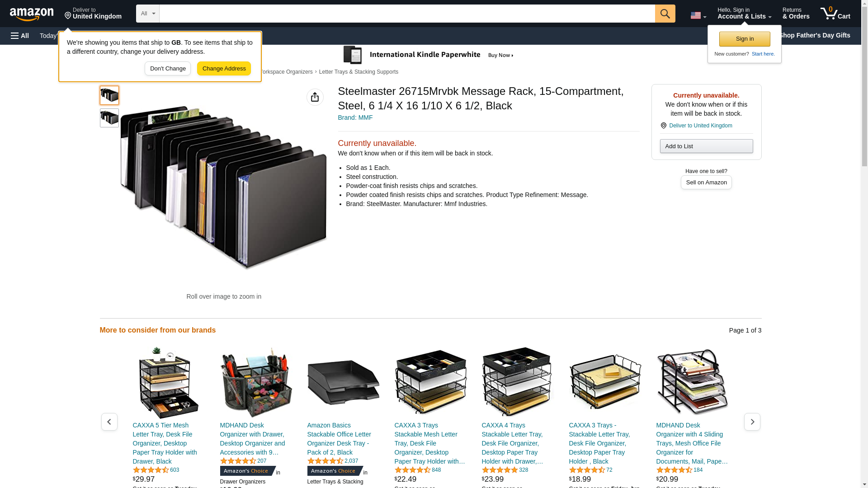The height and width of the screenshot is (488, 868).
Task: Expand the All search category dropdown
Action: coord(148,14)
